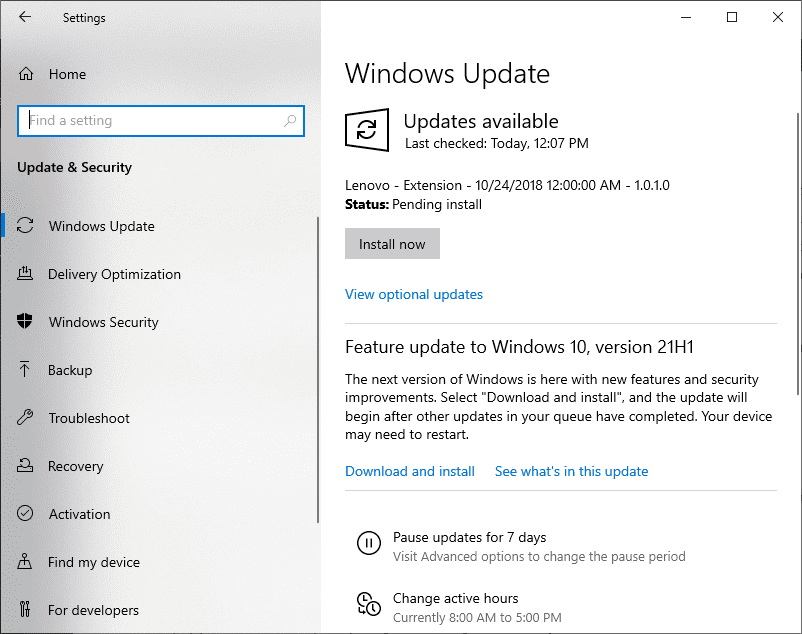The image size is (802, 634).
Task: Click the Status: Pending install text
Action: 413,205
